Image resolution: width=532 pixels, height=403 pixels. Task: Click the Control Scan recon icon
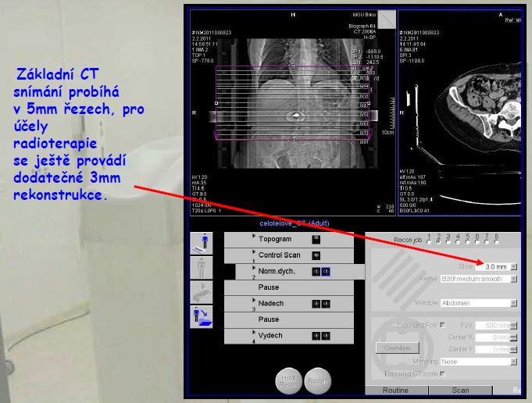317,255
